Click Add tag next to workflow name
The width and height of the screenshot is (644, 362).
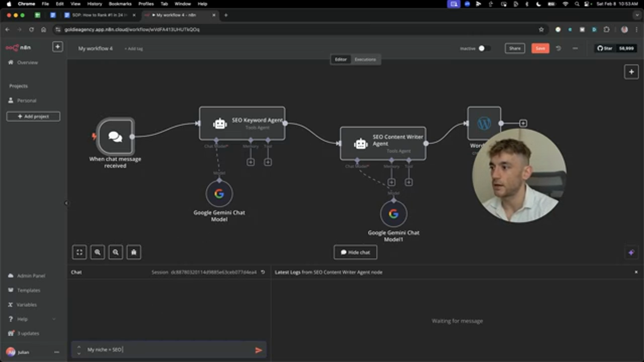(134, 49)
